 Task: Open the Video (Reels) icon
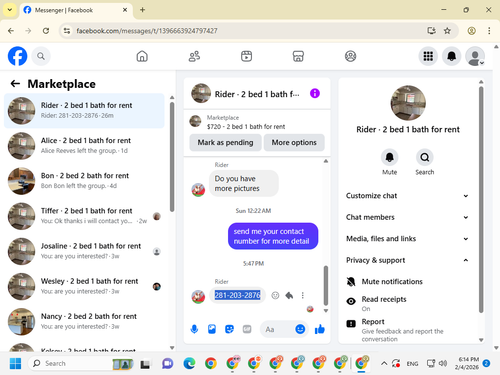[x=246, y=56]
